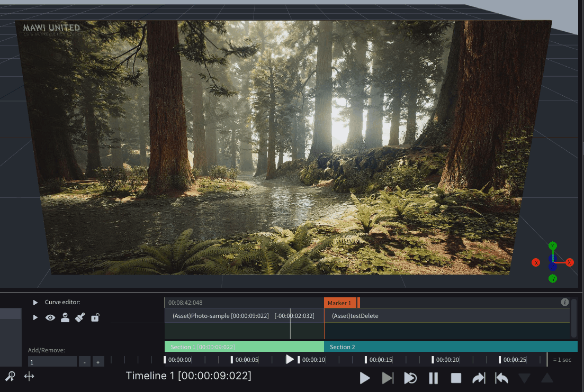
Task: Select the Section 2 bar
Action: (x=451, y=347)
